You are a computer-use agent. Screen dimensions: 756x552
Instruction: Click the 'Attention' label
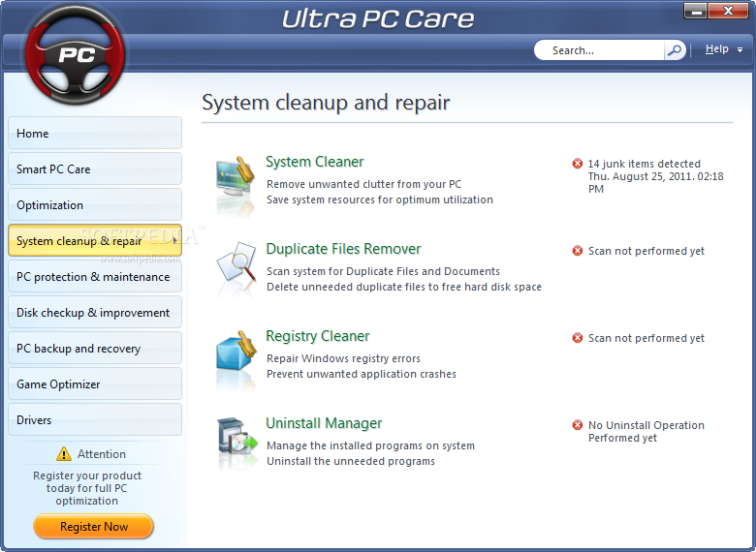[x=101, y=454]
